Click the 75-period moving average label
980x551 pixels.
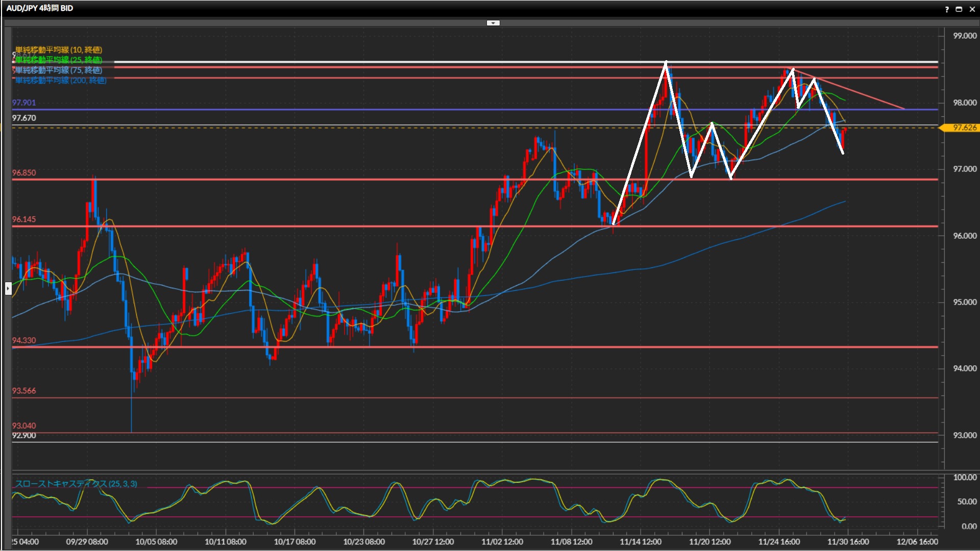tap(59, 70)
